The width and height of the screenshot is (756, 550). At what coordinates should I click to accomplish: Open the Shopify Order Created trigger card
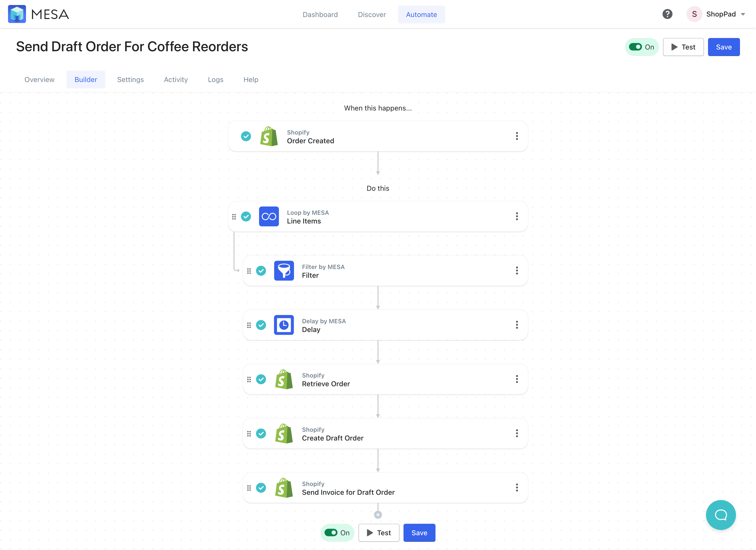click(378, 136)
